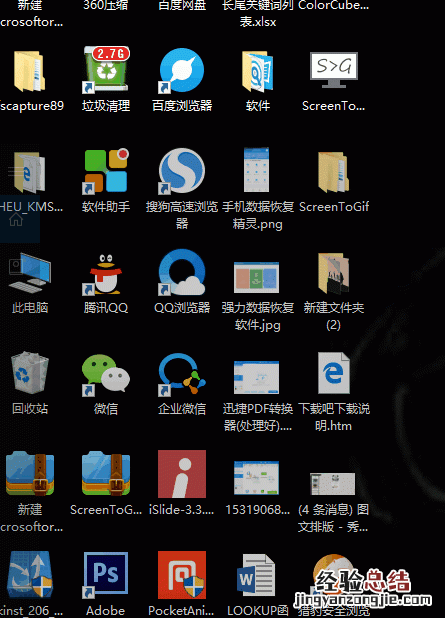
Task: Select the 新建 crosoftor... archive with buckle icon
Action: point(30,473)
